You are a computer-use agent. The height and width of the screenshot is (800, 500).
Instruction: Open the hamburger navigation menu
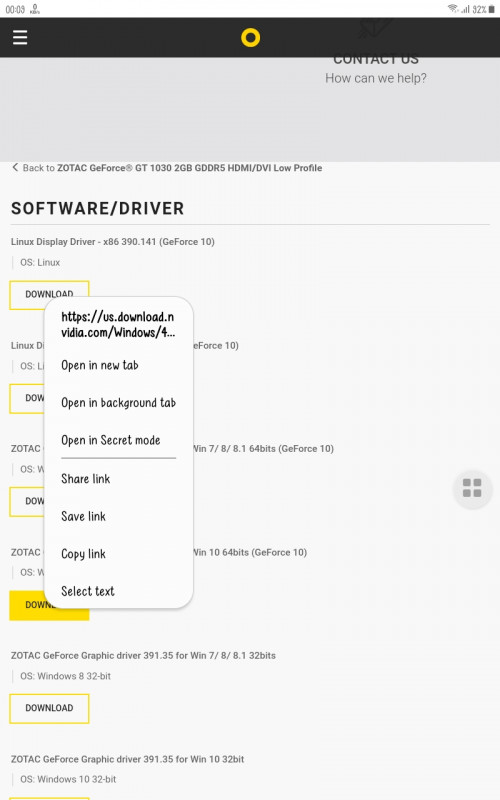point(20,37)
